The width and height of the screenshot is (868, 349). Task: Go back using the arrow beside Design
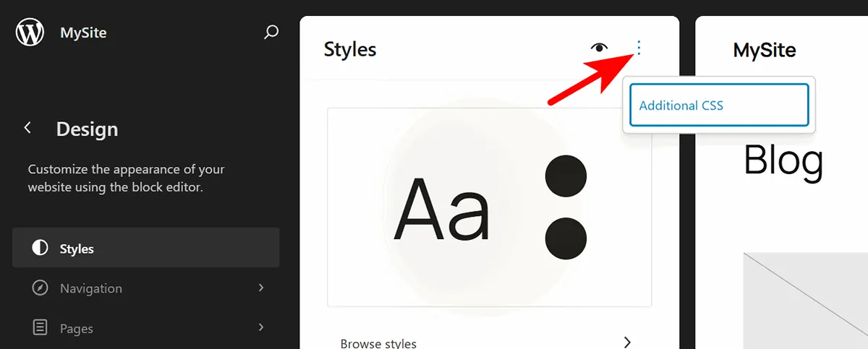pyautogui.click(x=27, y=128)
